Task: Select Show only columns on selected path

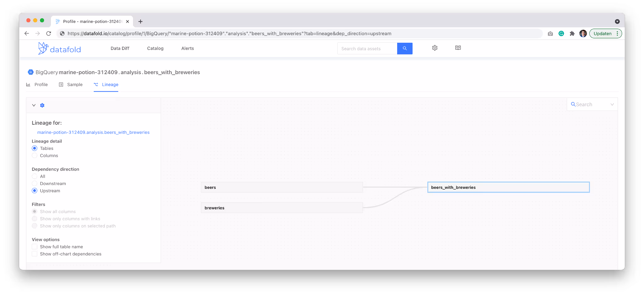Action: coord(35,226)
